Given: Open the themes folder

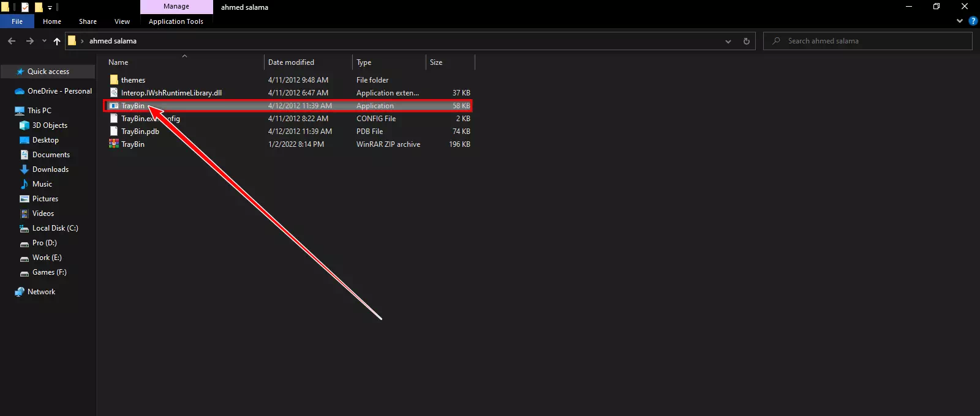Looking at the screenshot, I should pyautogui.click(x=133, y=80).
